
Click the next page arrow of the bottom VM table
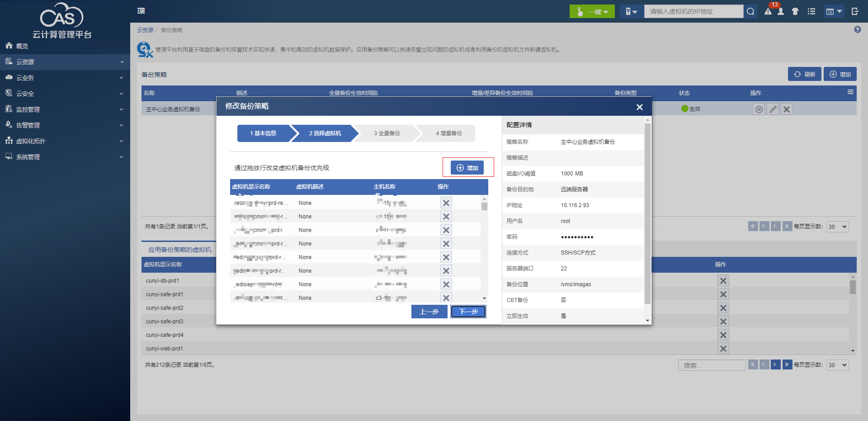(x=776, y=364)
